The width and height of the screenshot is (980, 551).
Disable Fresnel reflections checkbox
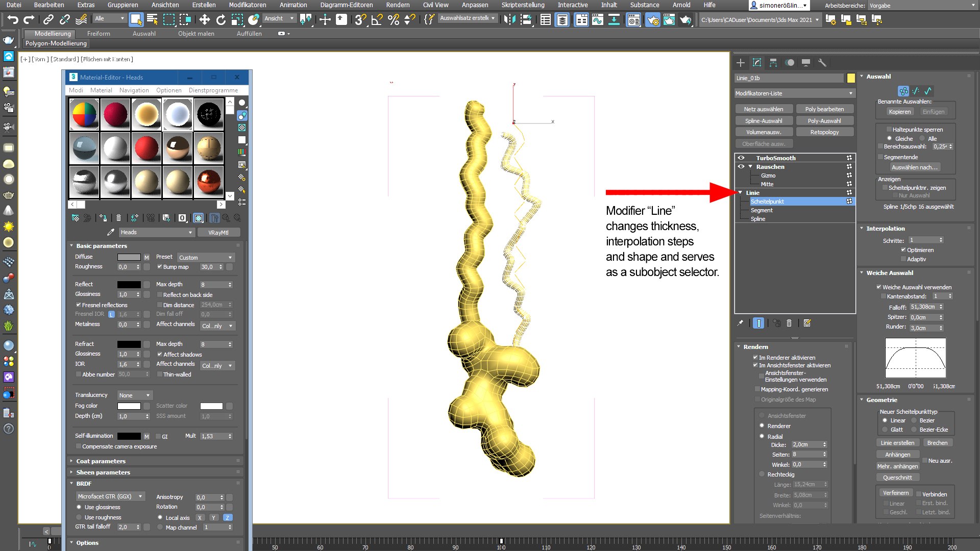(x=79, y=305)
